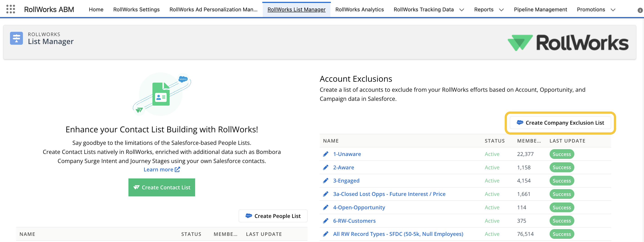The image size is (644, 242).
Task: Open the App Launcher grid icon
Action: (10, 9)
